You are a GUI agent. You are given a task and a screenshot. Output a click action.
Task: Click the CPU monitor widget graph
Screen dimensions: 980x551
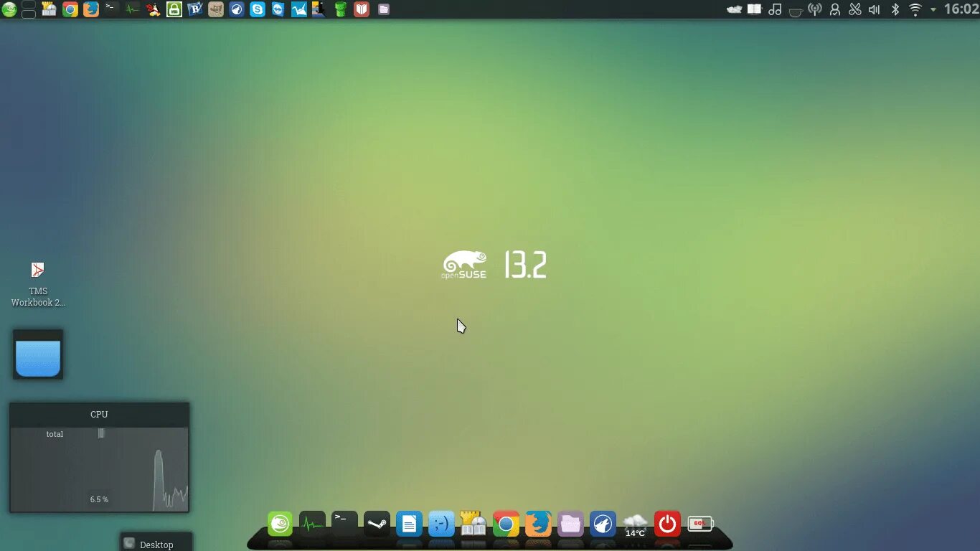[x=99, y=468]
